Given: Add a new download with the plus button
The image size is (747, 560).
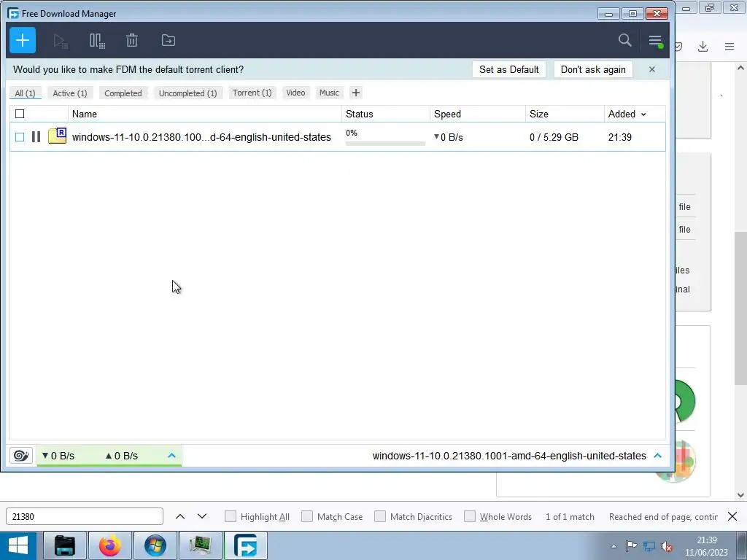Looking at the screenshot, I should point(23,41).
